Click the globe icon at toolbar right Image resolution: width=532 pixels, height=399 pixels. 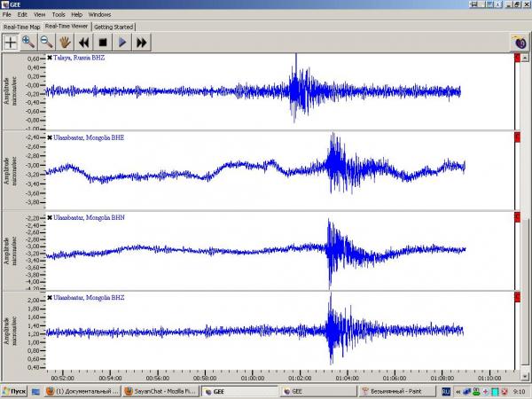click(520, 43)
